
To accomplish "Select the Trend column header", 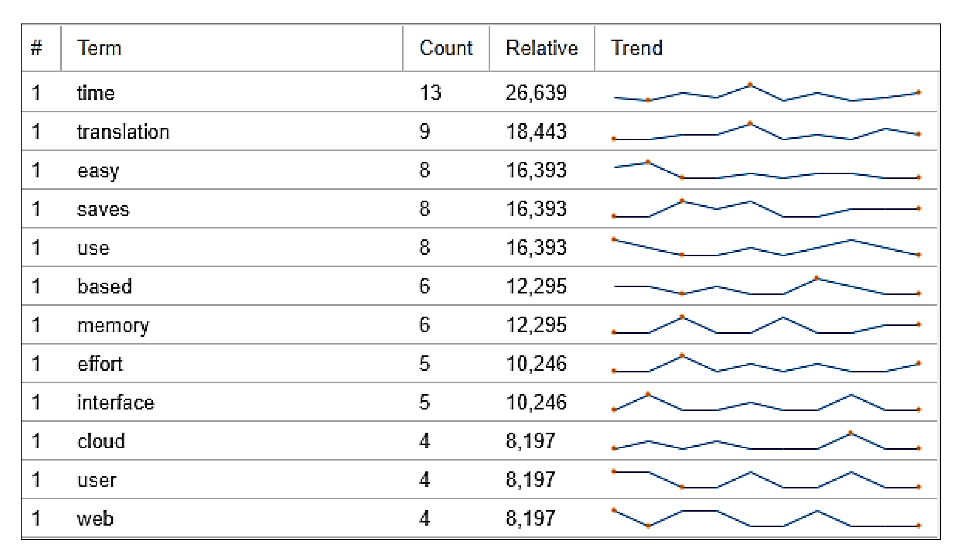I will (636, 48).
